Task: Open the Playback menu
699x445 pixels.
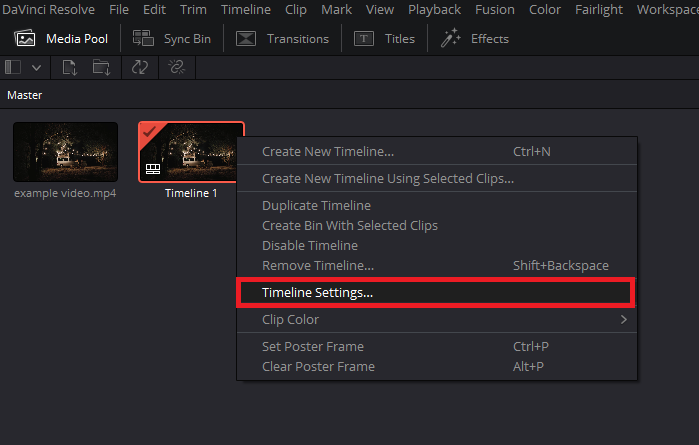Action: tap(434, 9)
